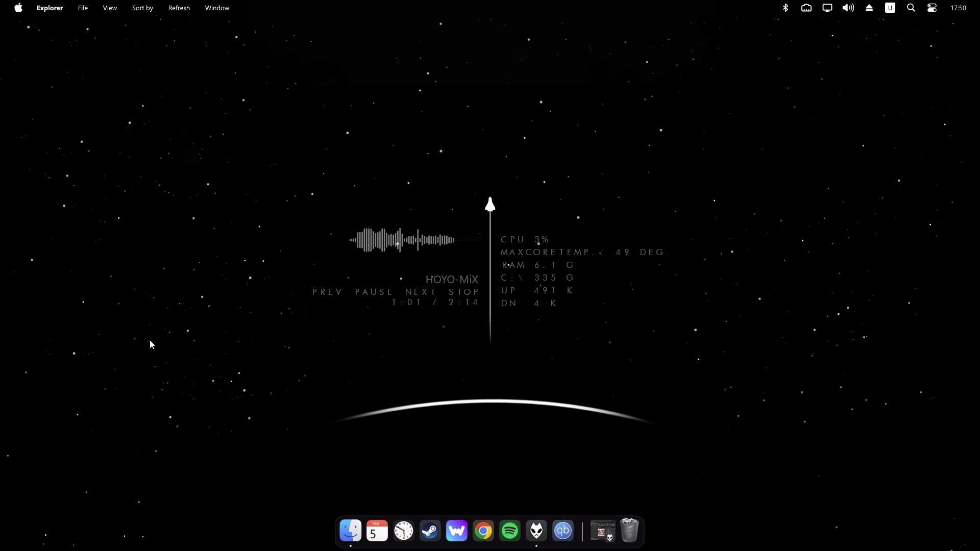This screenshot has width=980, height=551.
Task: Open the File menu
Action: click(x=83, y=8)
